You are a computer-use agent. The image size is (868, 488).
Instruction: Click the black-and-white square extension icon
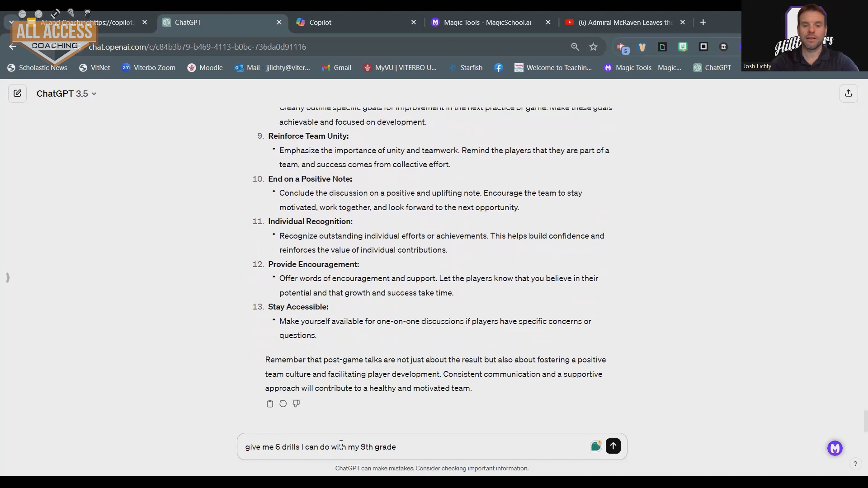pyautogui.click(x=703, y=47)
